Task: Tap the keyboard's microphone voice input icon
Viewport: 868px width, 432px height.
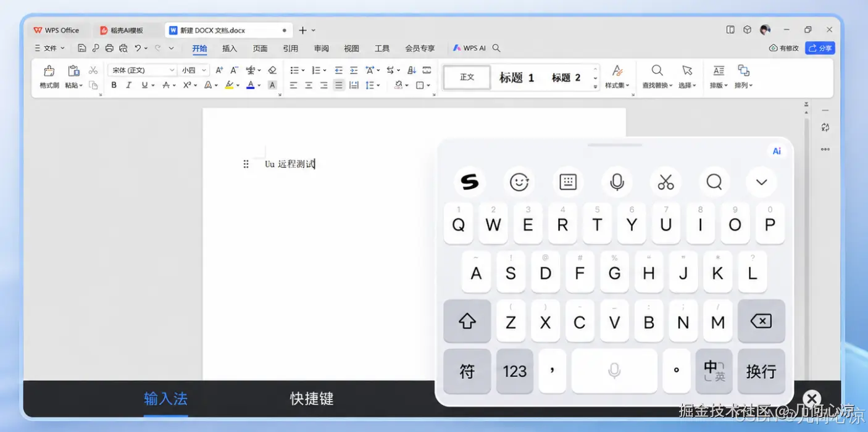Action: click(616, 181)
